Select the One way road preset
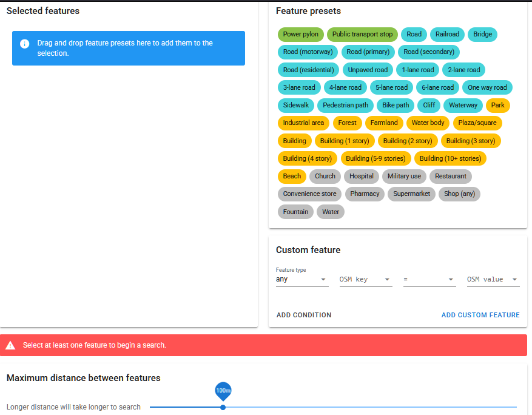532x415 pixels. (x=487, y=87)
